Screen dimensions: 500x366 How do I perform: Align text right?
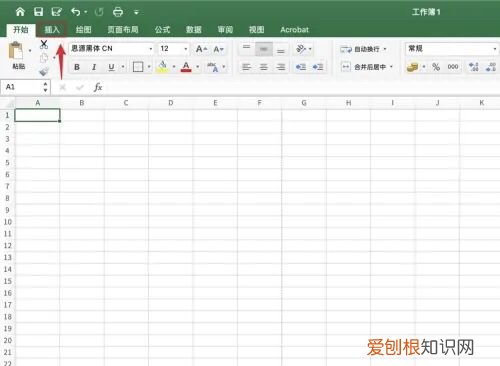coord(281,67)
